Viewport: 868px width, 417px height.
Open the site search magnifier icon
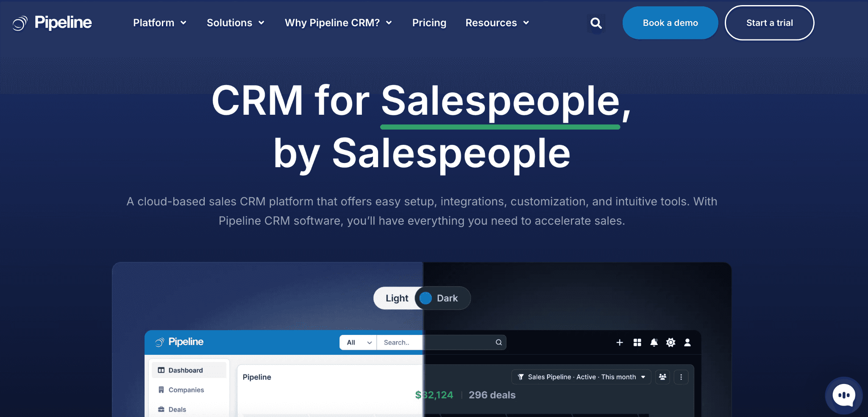click(596, 23)
